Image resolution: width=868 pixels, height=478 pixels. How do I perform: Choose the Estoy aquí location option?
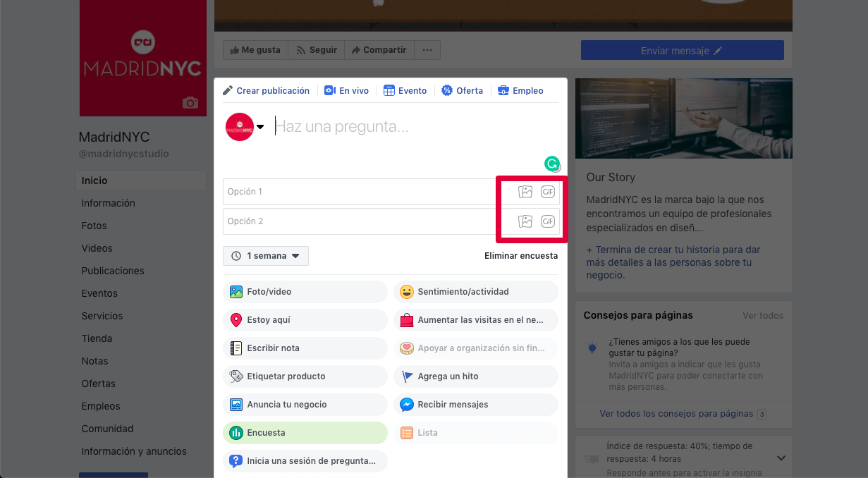(x=305, y=320)
